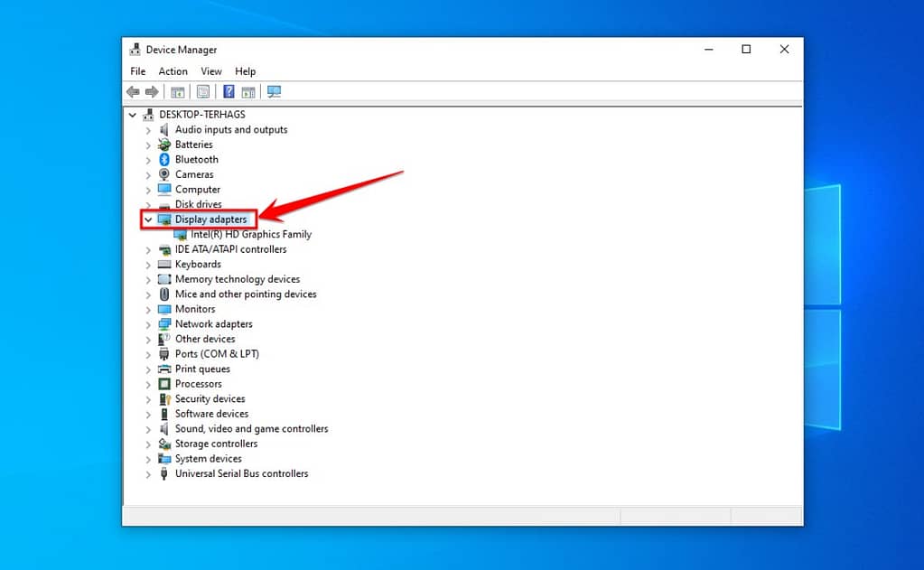Expand the Batteries chevron
This screenshot has height=570, width=924.
(148, 145)
